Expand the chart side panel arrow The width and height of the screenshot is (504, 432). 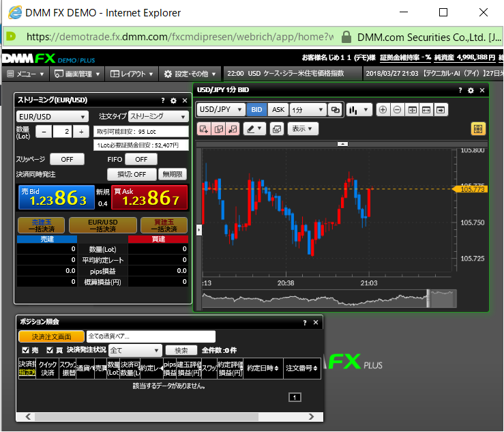pos(199,230)
